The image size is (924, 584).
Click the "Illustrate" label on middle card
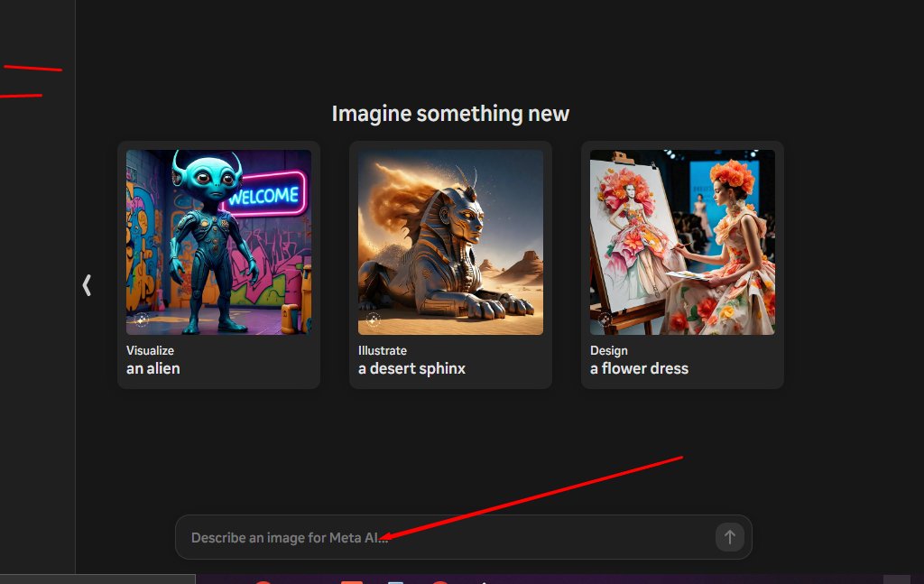(x=383, y=350)
